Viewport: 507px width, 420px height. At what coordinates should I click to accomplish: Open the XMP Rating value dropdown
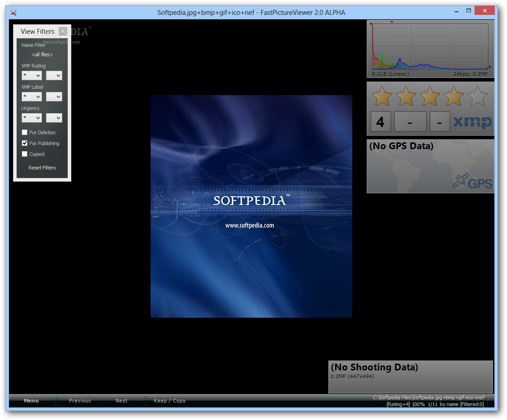click(54, 75)
